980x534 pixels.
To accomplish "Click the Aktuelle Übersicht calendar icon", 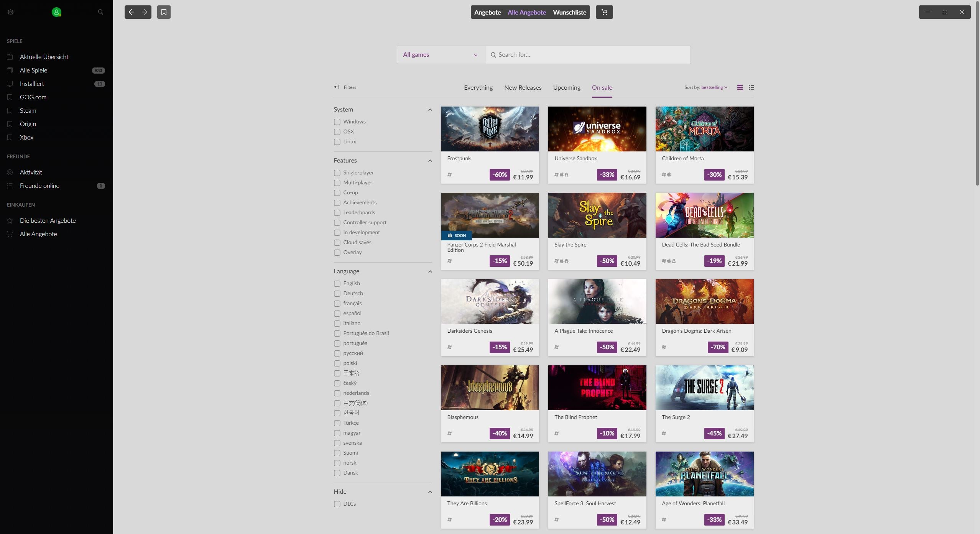I will tap(10, 57).
